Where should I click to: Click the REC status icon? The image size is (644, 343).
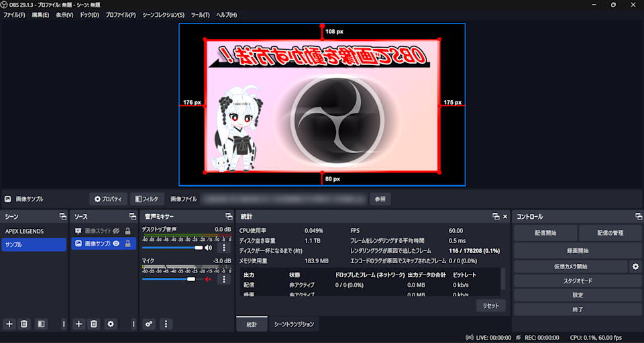[x=519, y=338]
